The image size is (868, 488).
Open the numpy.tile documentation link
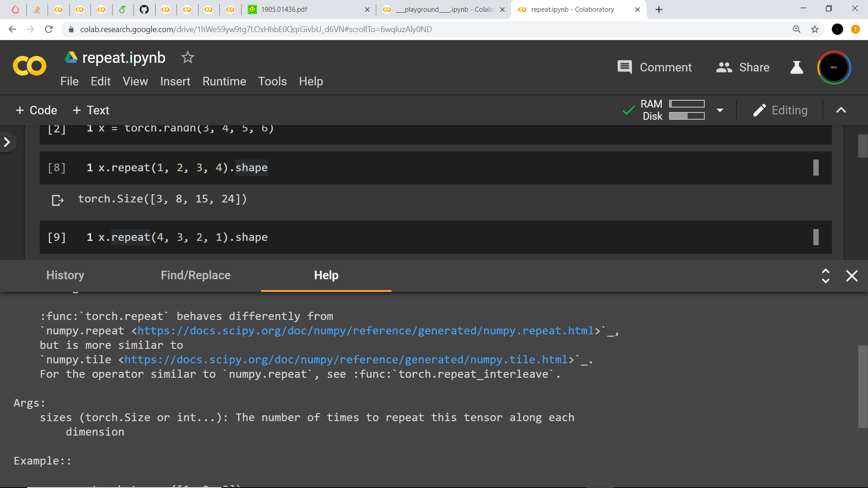pyautogui.click(x=346, y=359)
